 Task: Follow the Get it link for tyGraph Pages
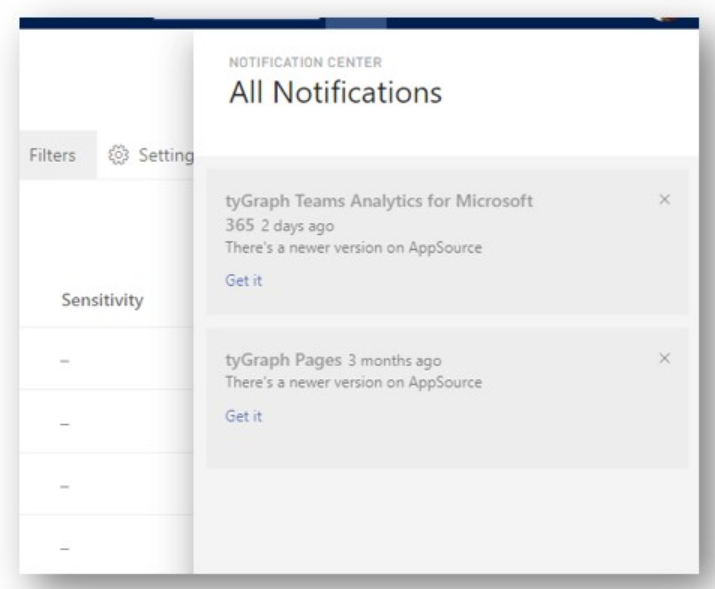point(244,416)
